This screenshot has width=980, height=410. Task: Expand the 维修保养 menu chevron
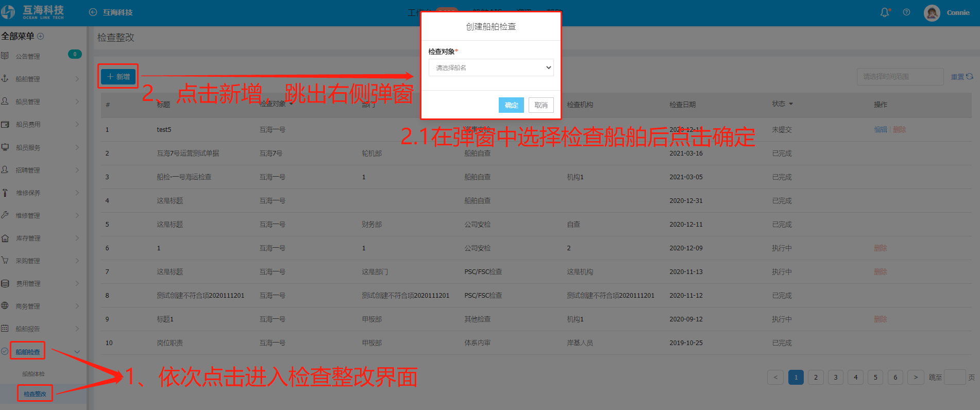77,193
